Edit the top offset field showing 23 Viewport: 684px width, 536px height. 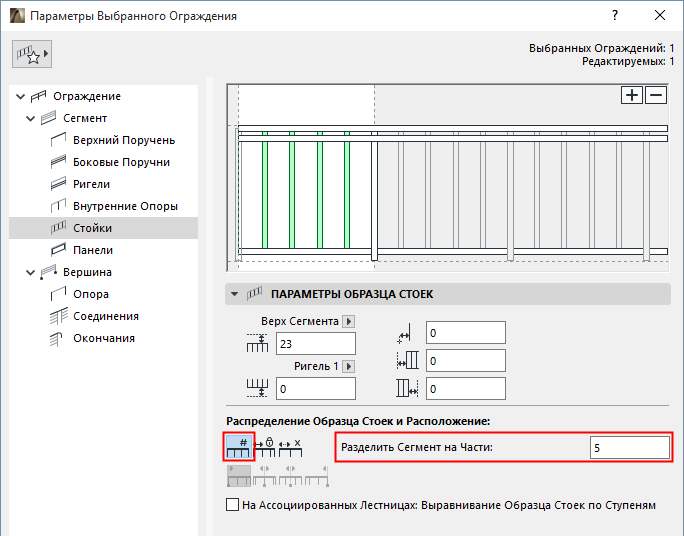point(316,344)
